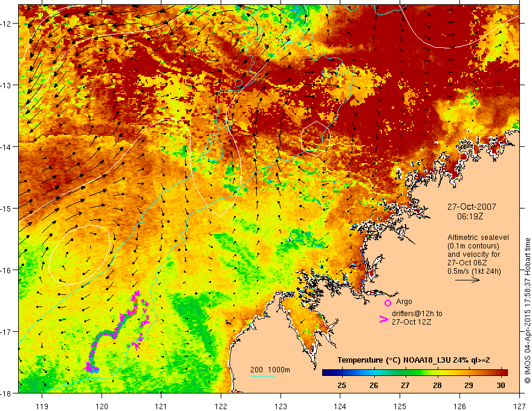This screenshot has width=532, height=411.
Task: Click latitude axis label -16
Action: 6,270
